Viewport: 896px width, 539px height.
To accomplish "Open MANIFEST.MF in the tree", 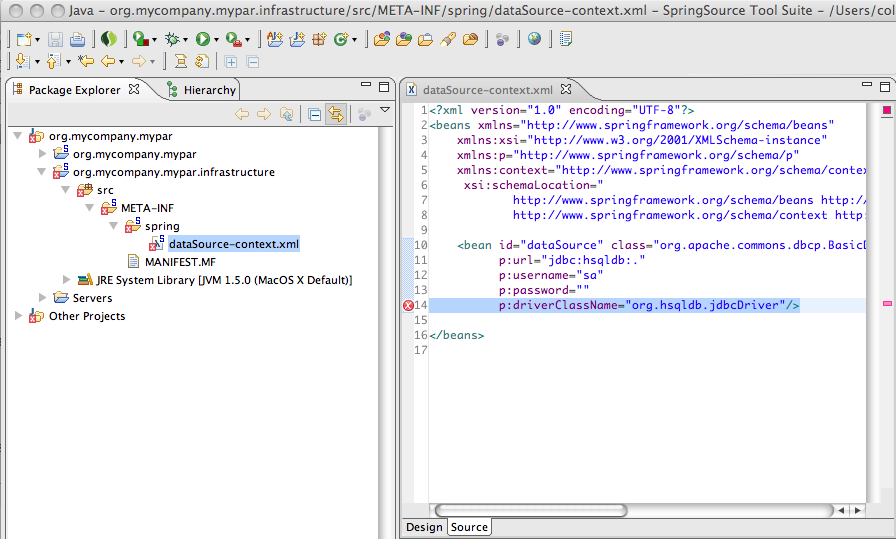I will 179,262.
